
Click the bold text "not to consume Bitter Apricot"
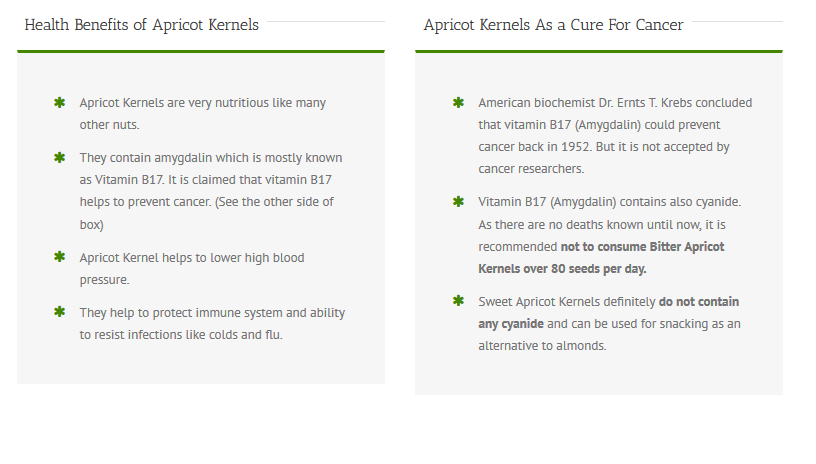coord(642,246)
